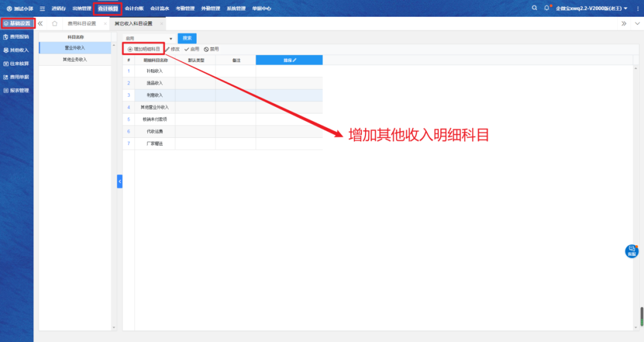This screenshot has height=342, width=644.
Task: Open the notification bell
Action: click(546, 8)
